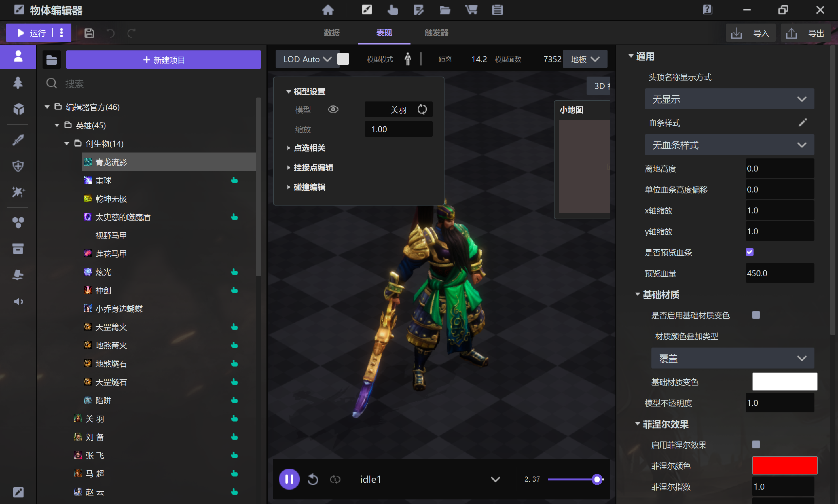Toggle the 是否预览血条 checkbox
The image size is (838, 504).
(x=749, y=252)
